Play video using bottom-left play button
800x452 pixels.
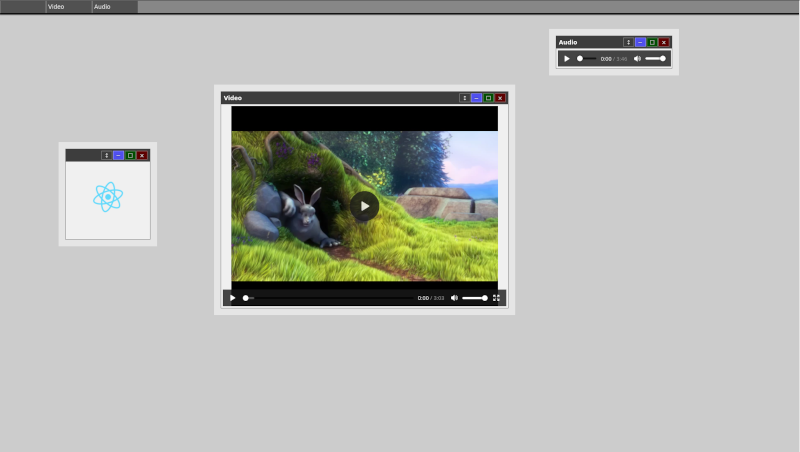coord(233,298)
